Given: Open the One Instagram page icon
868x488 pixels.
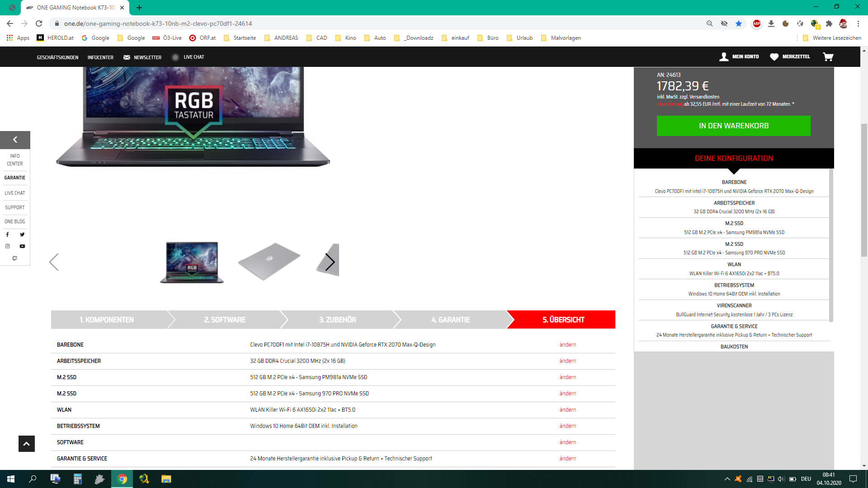Looking at the screenshot, I should coord(8,246).
